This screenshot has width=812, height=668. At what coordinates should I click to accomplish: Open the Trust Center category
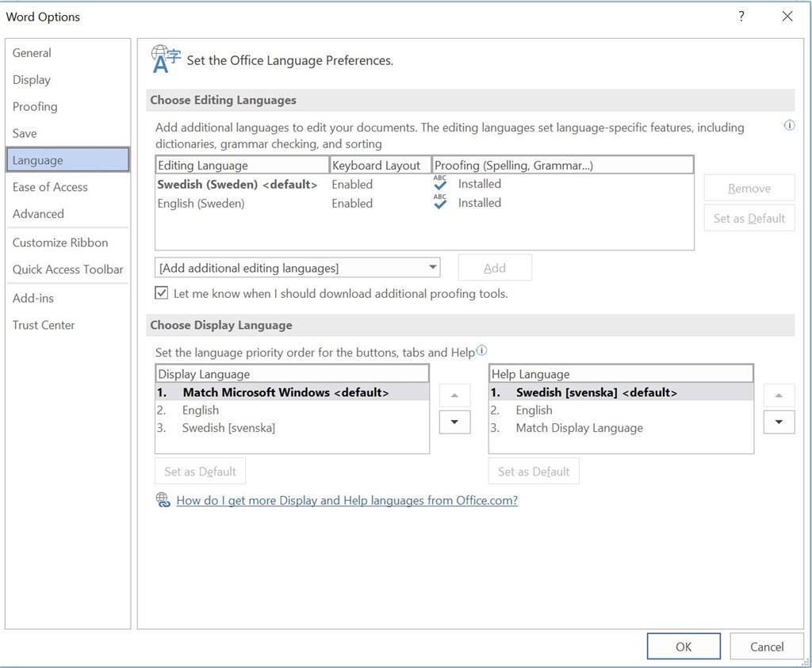(x=68, y=325)
